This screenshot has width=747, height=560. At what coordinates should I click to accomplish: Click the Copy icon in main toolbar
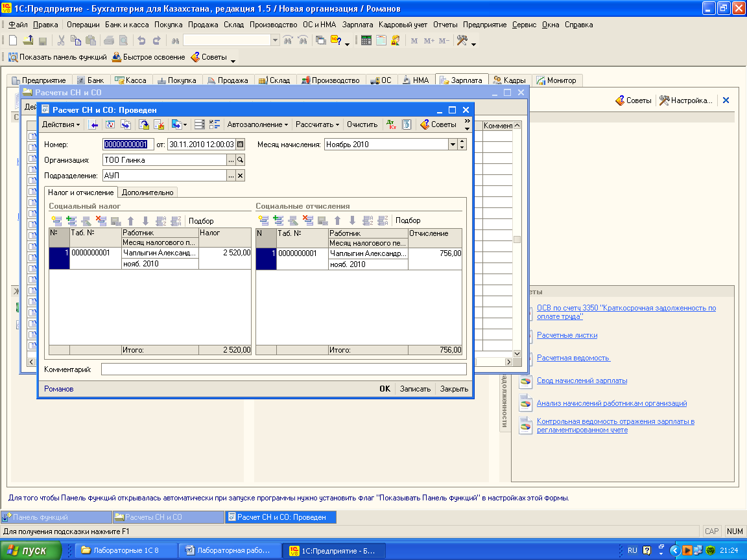[x=76, y=41]
